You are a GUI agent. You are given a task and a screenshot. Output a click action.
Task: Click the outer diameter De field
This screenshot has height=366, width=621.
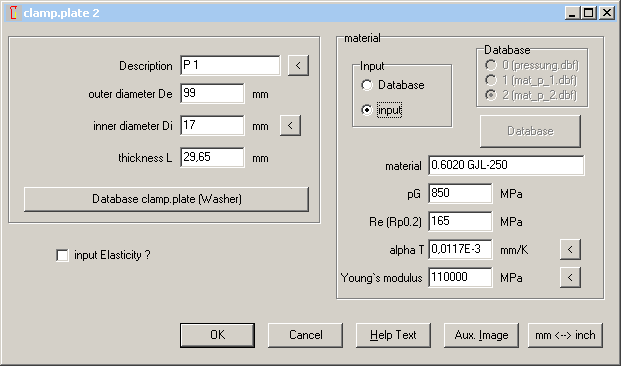(x=212, y=93)
